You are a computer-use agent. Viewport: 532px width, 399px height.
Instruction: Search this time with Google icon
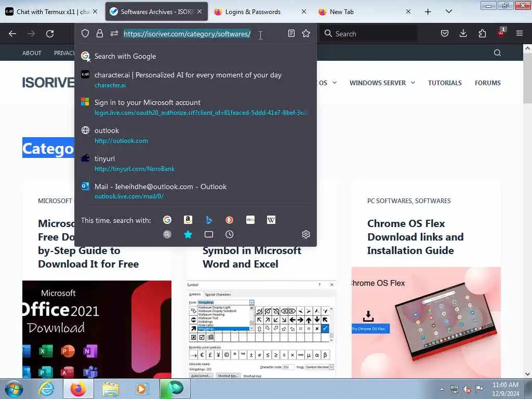pos(167,220)
